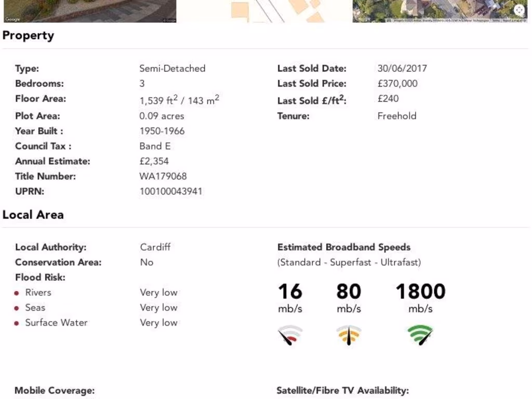The height and width of the screenshot is (399, 532).
Task: Open the street view photo thumbnail
Action: pyautogui.click(x=88, y=10)
